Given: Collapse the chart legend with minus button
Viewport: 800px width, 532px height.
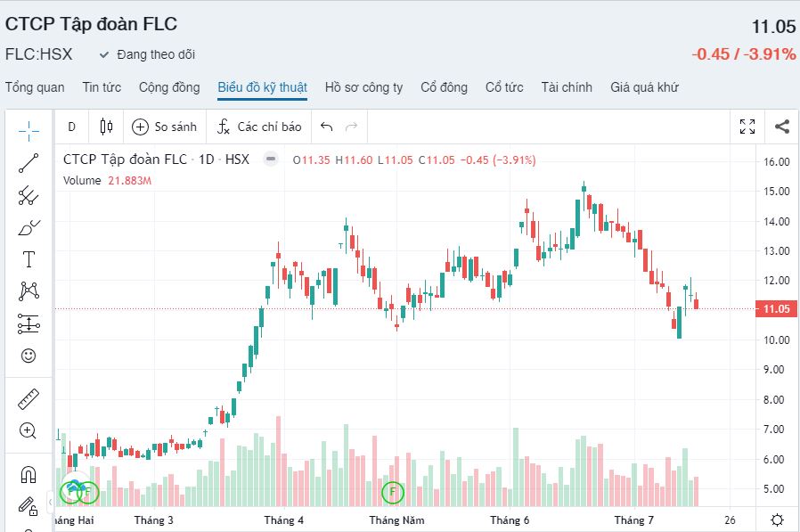Looking at the screenshot, I should (x=269, y=160).
